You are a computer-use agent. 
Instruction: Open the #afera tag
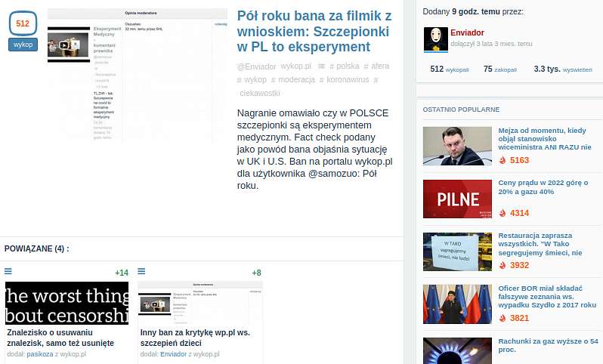point(376,66)
